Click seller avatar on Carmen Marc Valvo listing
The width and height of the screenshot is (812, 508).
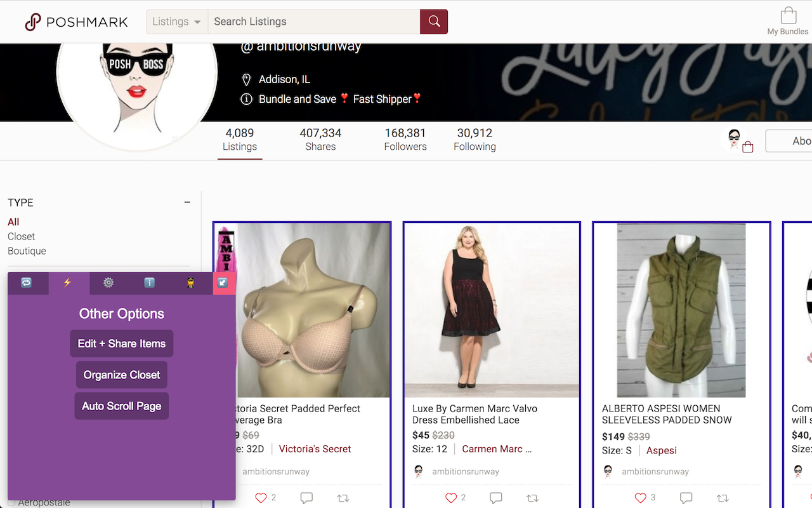click(419, 471)
